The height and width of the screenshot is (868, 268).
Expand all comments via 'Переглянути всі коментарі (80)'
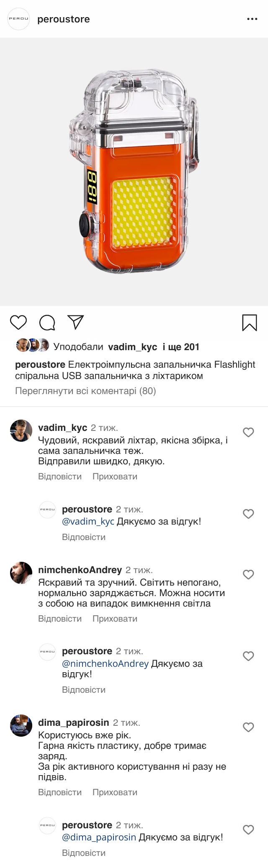pyautogui.click(x=85, y=391)
